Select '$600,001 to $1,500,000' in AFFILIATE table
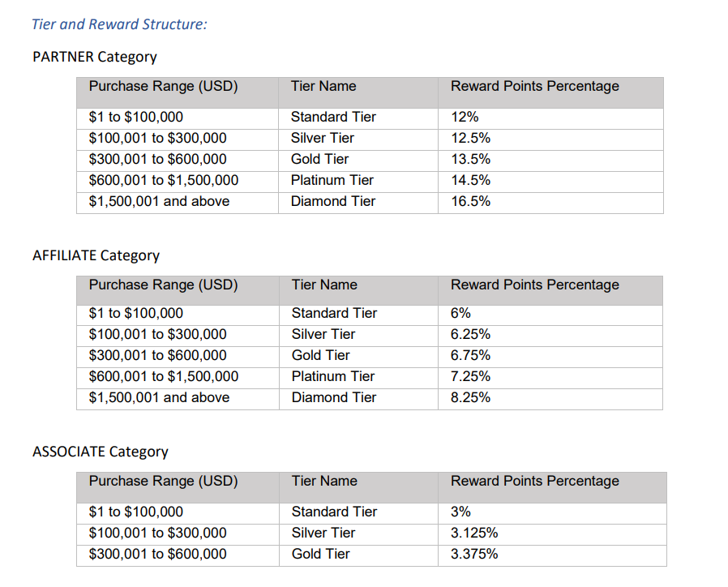This screenshot has height=587, width=728. 164,376
